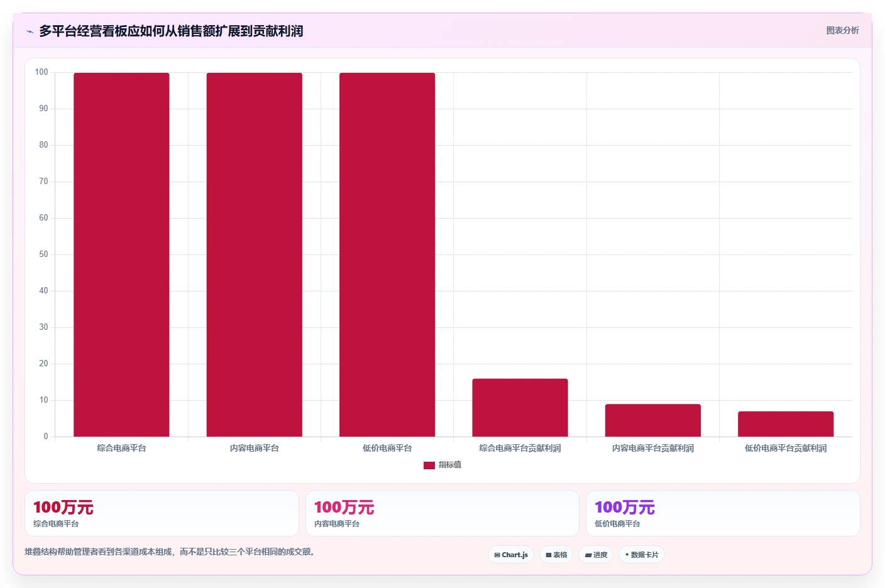Open the 内容电商平台 100万元 data card
Image resolution: width=885 pixels, height=588 pixels.
pos(442,513)
